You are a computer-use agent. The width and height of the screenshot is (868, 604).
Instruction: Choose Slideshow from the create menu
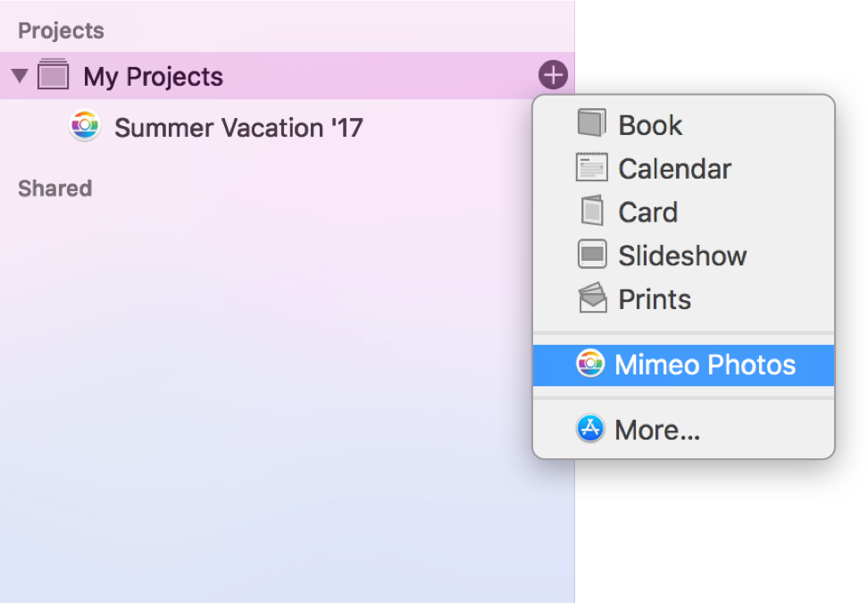point(681,255)
